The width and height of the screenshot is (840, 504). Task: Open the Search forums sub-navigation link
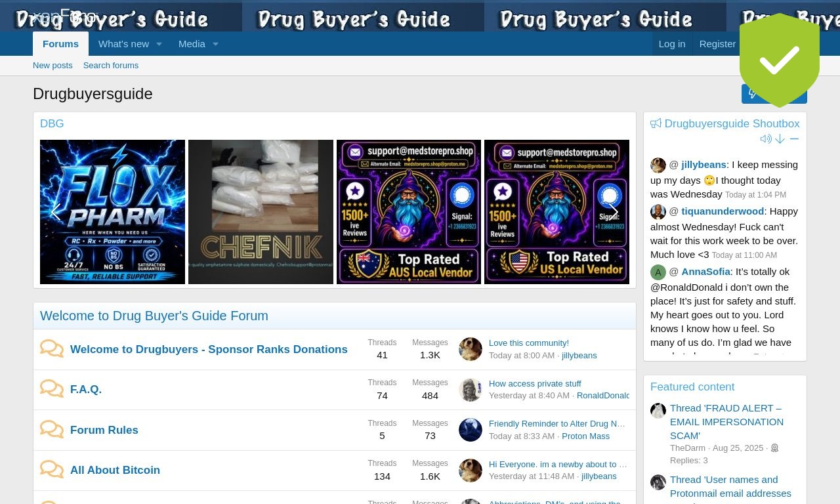pos(111,66)
